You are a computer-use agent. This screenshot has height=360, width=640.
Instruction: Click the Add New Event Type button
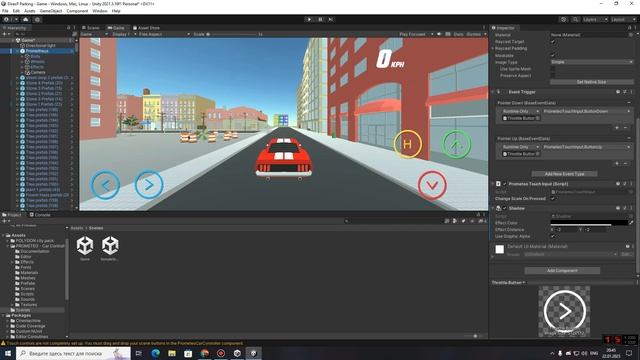[x=564, y=174]
